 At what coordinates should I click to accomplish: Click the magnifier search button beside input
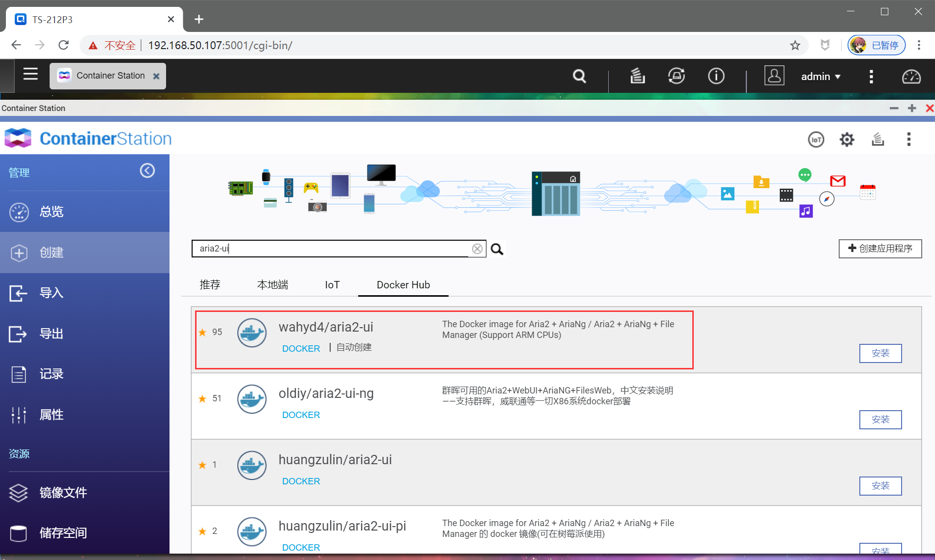point(497,249)
